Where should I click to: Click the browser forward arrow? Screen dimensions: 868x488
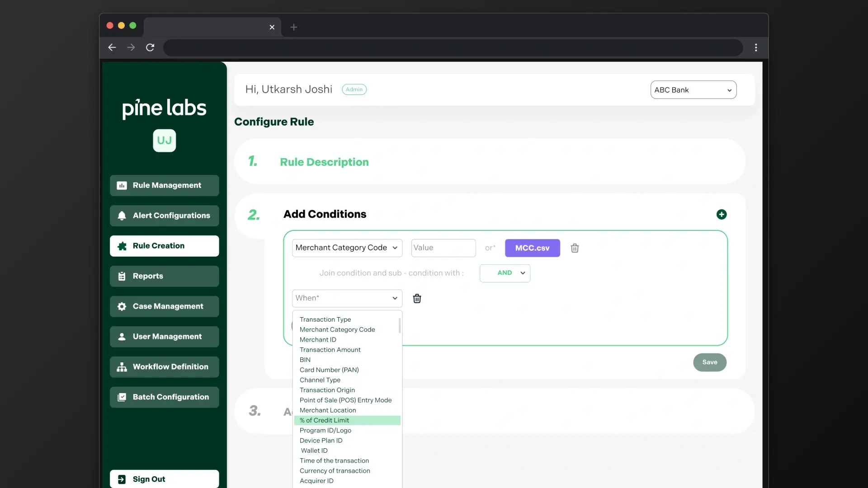[131, 47]
